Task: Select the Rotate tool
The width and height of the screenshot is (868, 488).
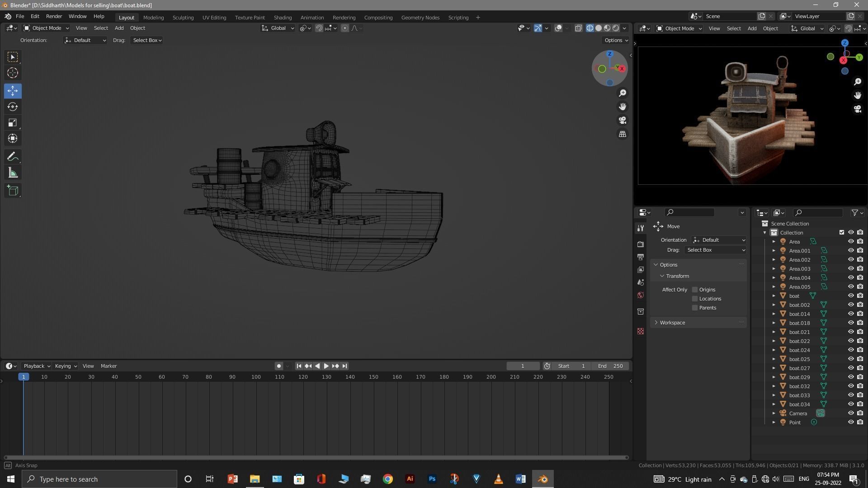Action: pos(13,107)
